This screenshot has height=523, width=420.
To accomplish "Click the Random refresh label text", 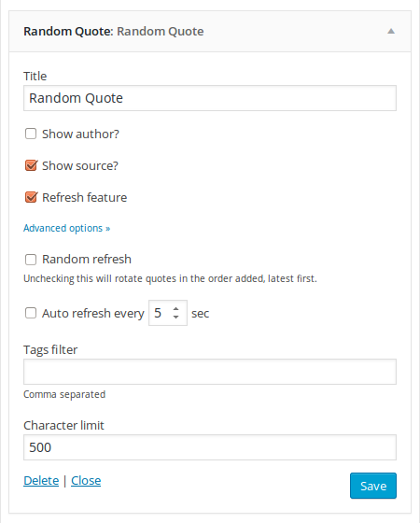I will (x=87, y=260).
